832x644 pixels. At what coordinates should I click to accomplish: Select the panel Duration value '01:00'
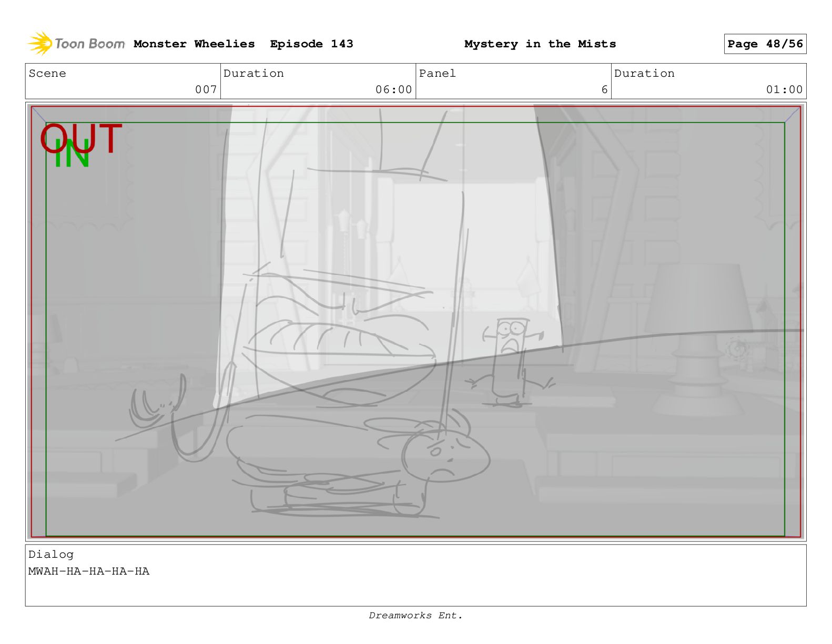click(x=785, y=89)
